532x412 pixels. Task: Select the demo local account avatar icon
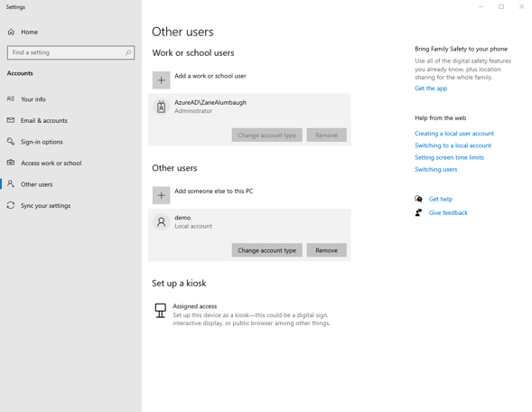161,222
